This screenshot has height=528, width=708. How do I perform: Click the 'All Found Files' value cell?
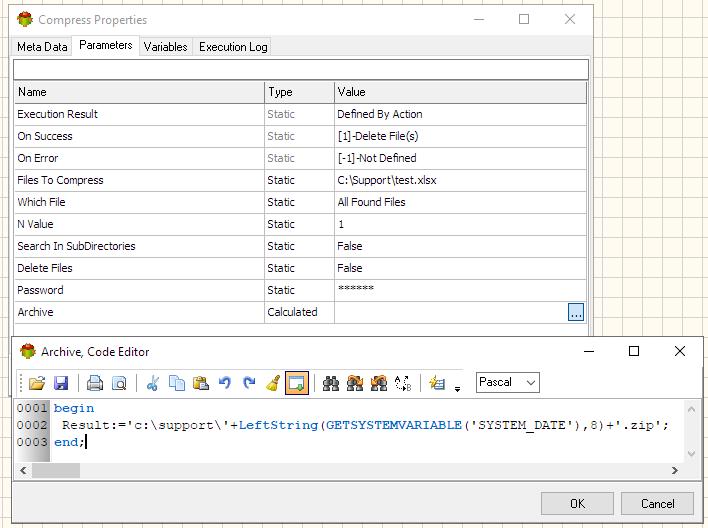460,202
